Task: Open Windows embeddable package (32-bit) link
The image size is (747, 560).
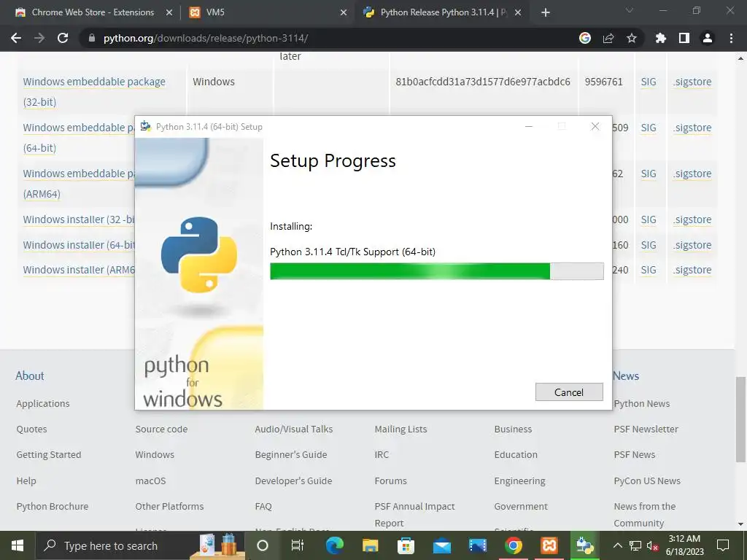Action: click(x=94, y=91)
